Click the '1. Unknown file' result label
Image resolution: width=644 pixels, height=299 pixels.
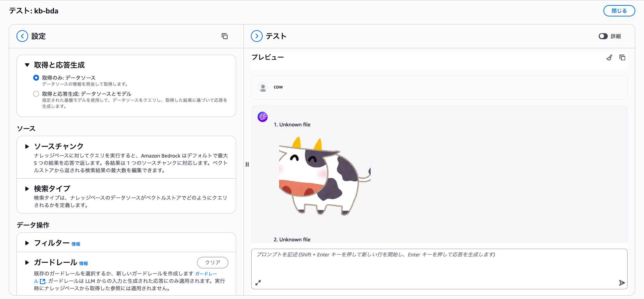[x=292, y=125]
